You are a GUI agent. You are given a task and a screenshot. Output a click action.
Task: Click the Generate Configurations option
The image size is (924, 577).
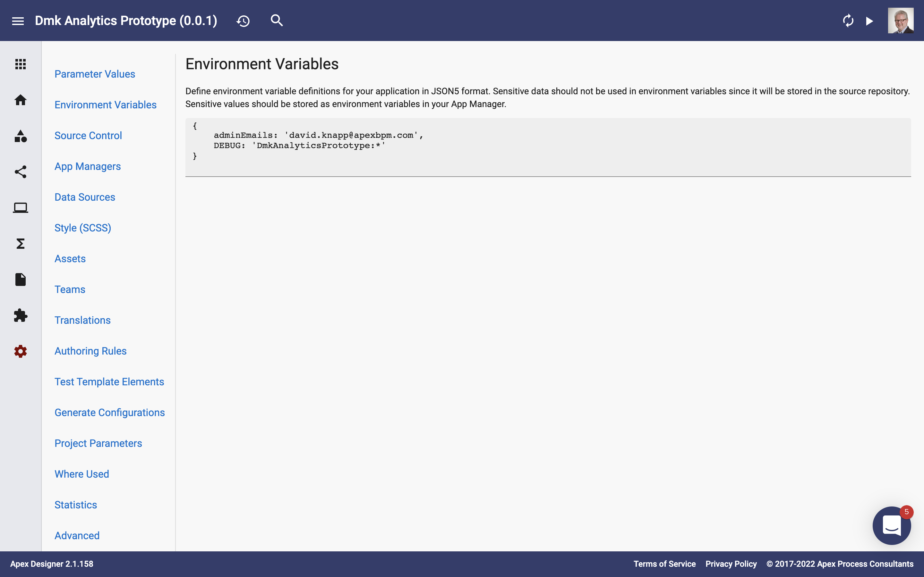click(109, 412)
